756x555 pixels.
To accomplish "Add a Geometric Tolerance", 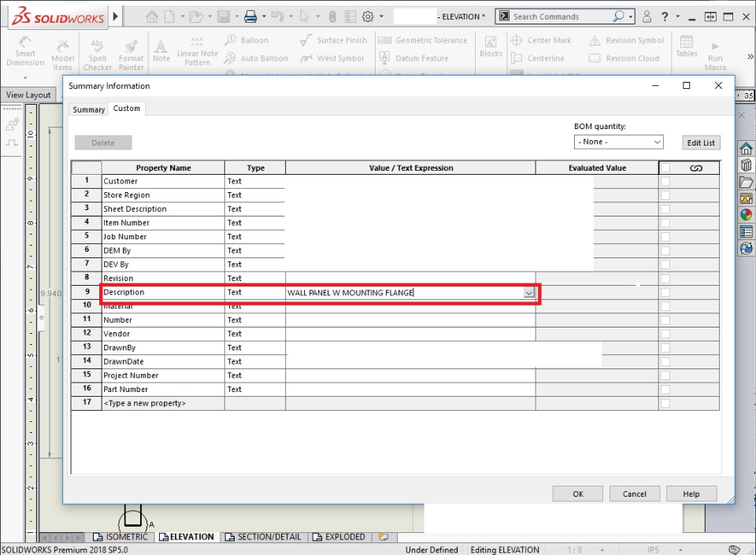I will click(422, 40).
